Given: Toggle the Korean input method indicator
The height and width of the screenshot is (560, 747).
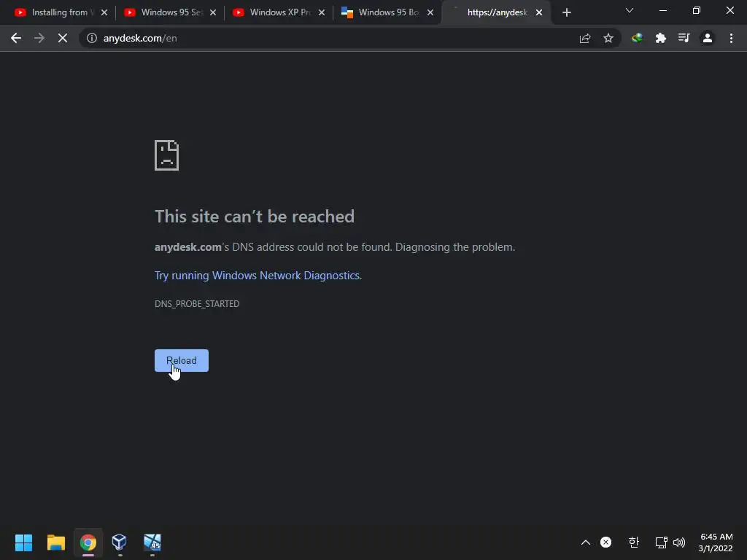Looking at the screenshot, I should pos(633,542).
